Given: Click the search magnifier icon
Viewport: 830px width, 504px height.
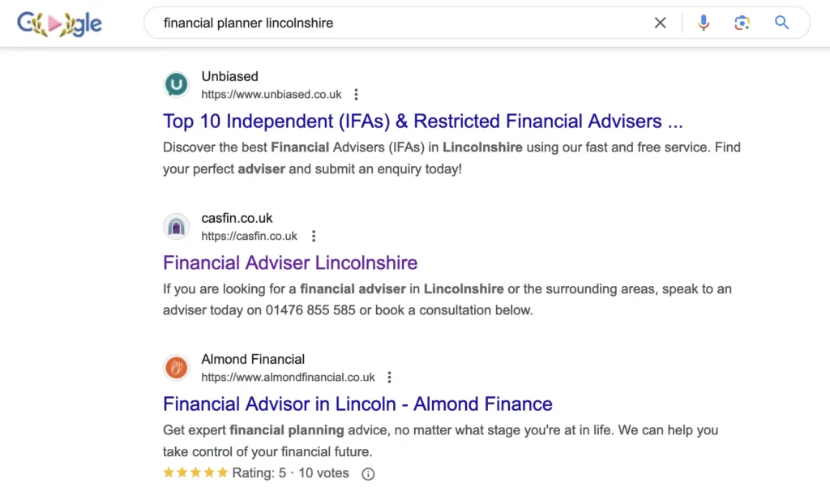Looking at the screenshot, I should coord(781,23).
